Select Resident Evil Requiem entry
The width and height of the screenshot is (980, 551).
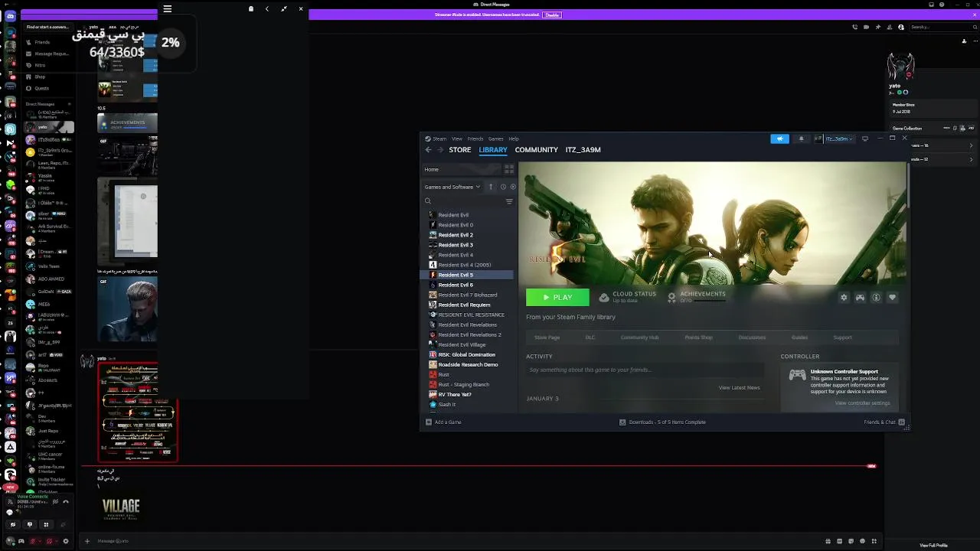click(464, 305)
